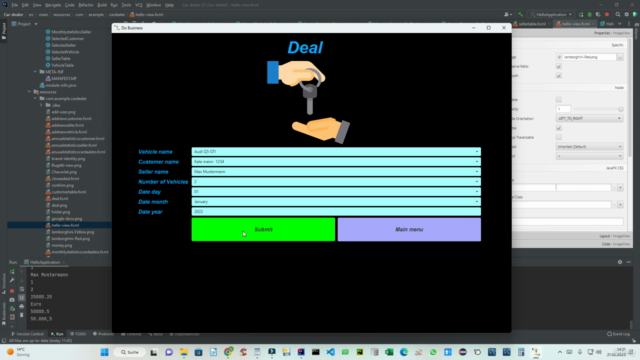Open the Customer name dropdown
This screenshot has width=640, height=360.
336,162
